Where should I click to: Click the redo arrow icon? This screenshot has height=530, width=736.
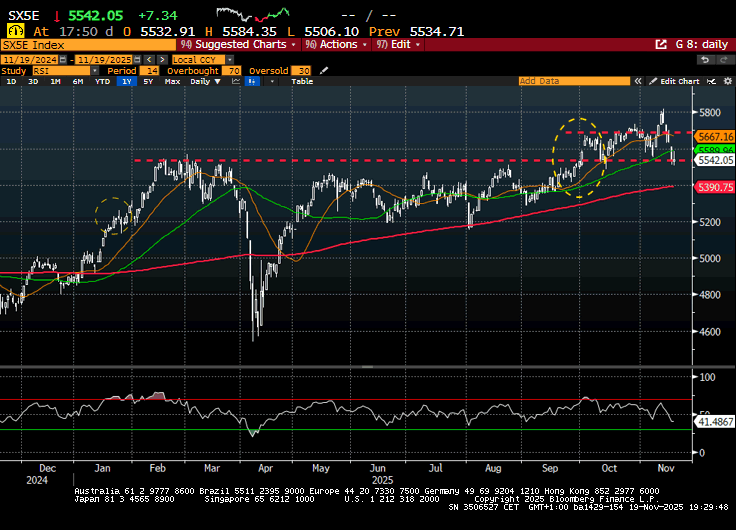[x=725, y=59]
